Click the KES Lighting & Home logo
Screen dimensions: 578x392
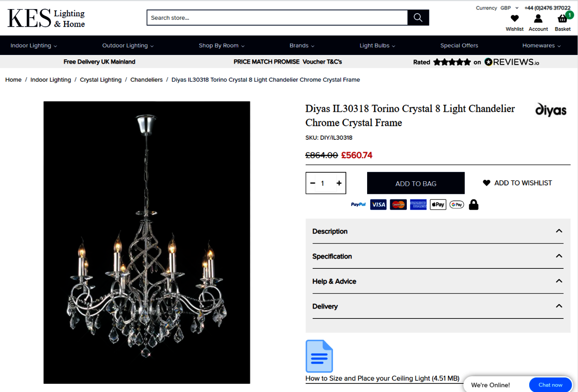click(46, 18)
